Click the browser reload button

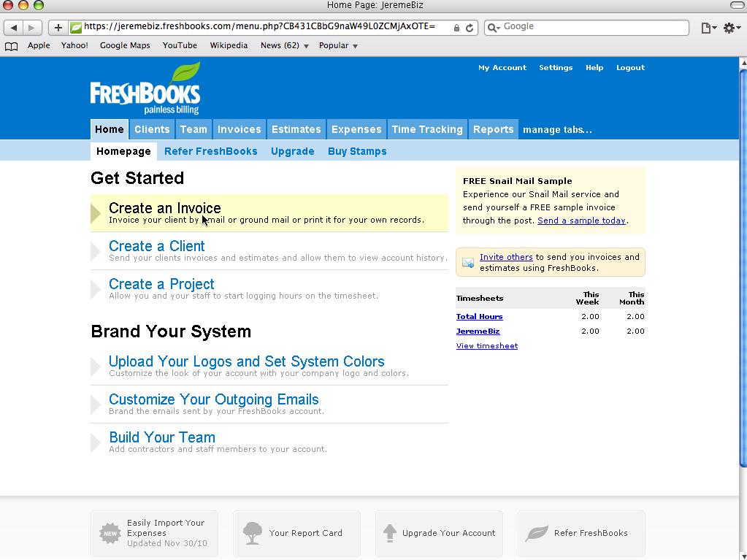point(470,28)
